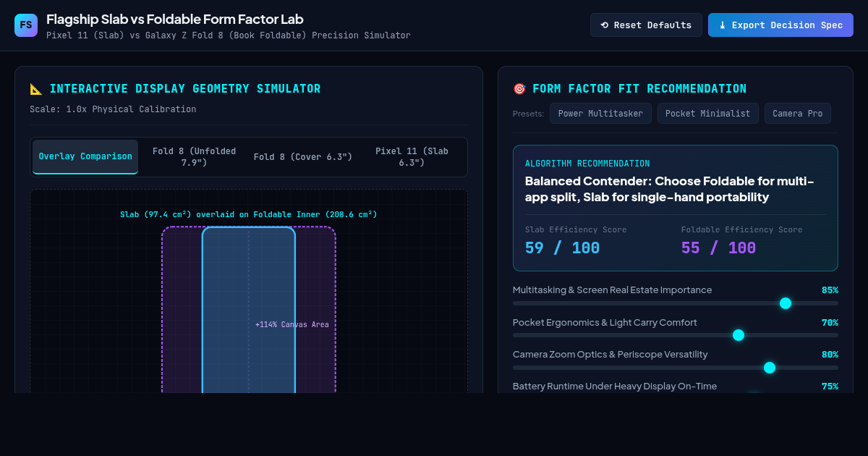Adjust the Multitasking & Screen Real Estate slider
Viewport: 868px width, 456px height.
[x=676, y=303]
